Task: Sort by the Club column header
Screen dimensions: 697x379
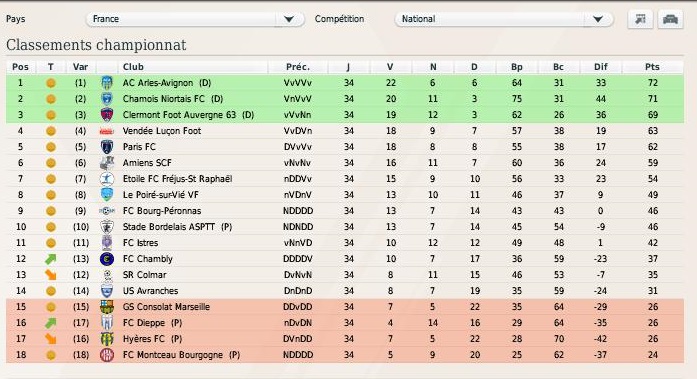Action: 133,67
